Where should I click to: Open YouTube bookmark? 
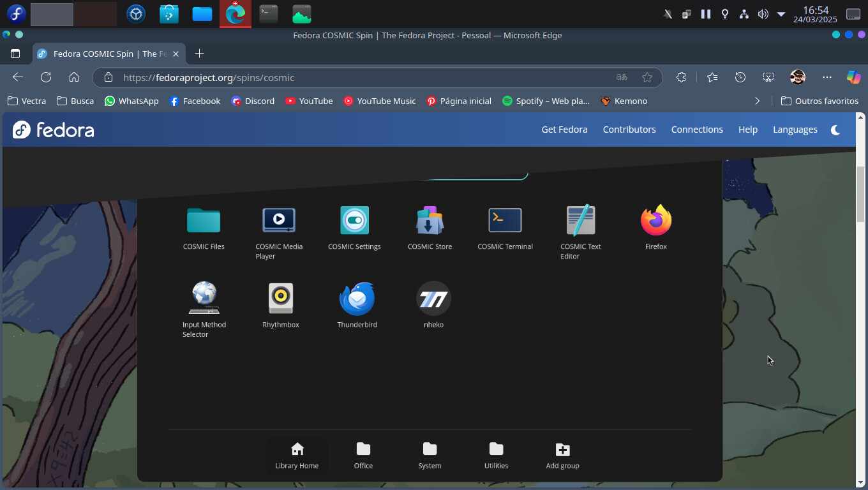coord(309,101)
